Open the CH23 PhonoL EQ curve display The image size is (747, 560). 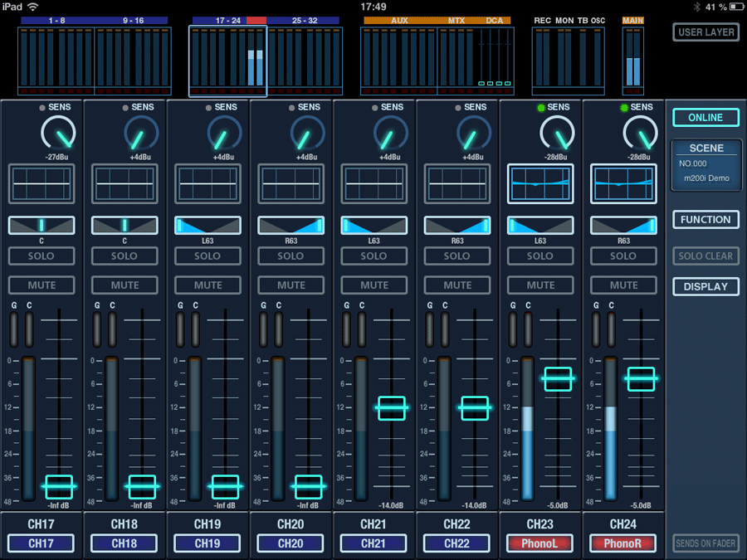pyautogui.click(x=540, y=184)
